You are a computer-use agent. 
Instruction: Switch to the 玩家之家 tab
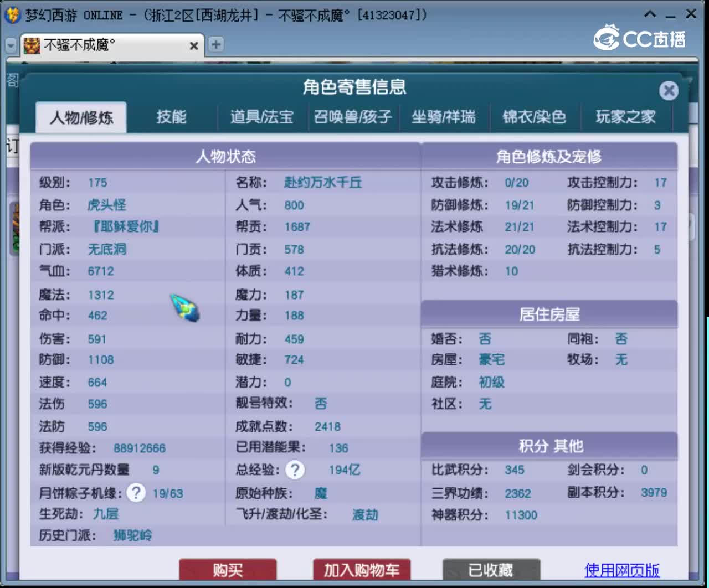[x=626, y=117]
